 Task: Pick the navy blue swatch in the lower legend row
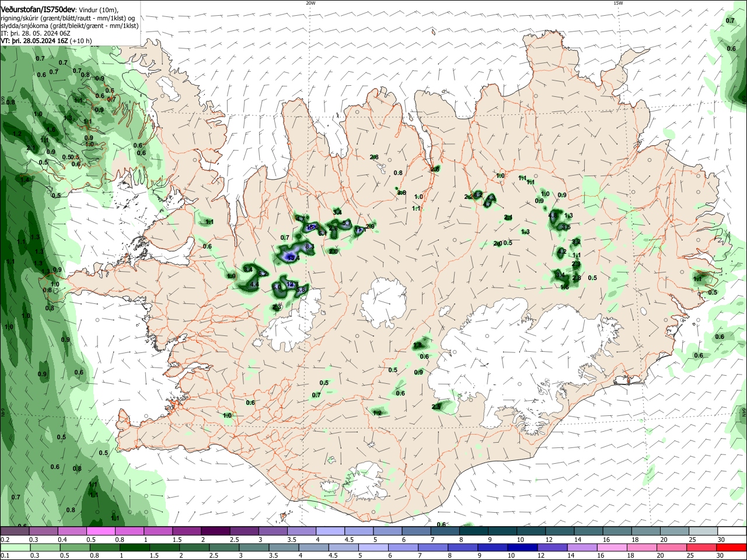pos(522,548)
